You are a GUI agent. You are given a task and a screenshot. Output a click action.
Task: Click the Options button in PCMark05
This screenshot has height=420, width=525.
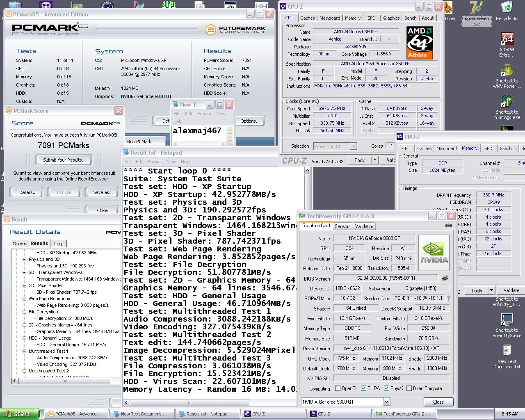[x=250, y=121]
